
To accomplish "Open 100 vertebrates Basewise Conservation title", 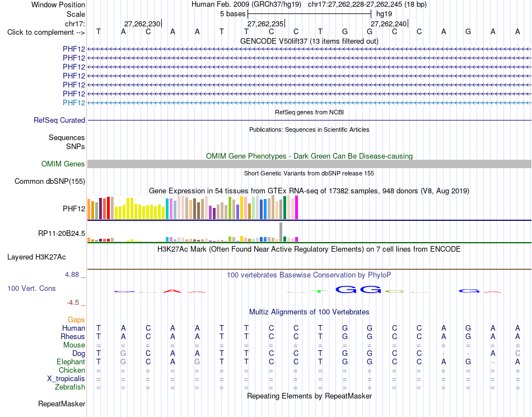I will point(309,275).
